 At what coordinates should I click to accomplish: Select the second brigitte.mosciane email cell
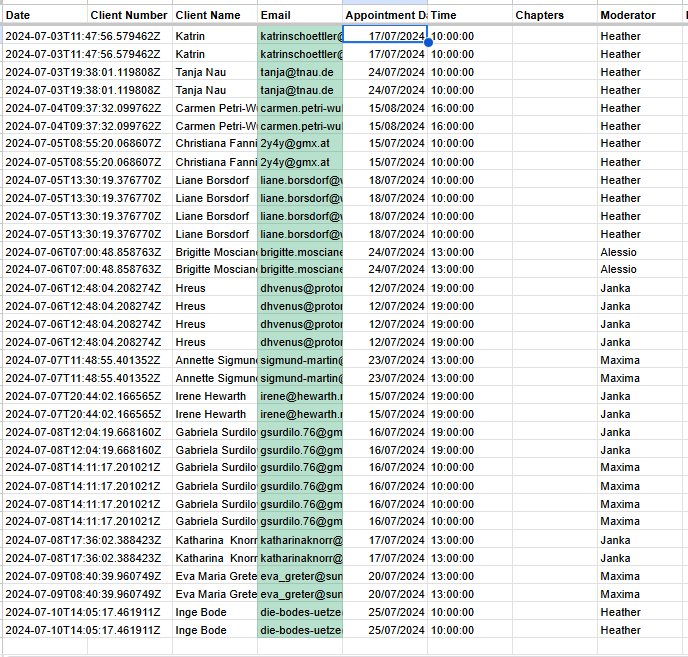pos(300,269)
